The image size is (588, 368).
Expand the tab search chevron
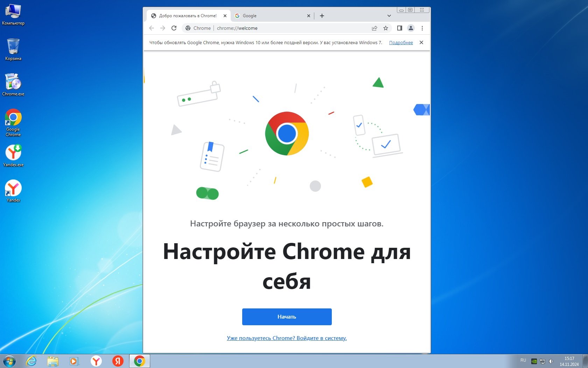389,16
